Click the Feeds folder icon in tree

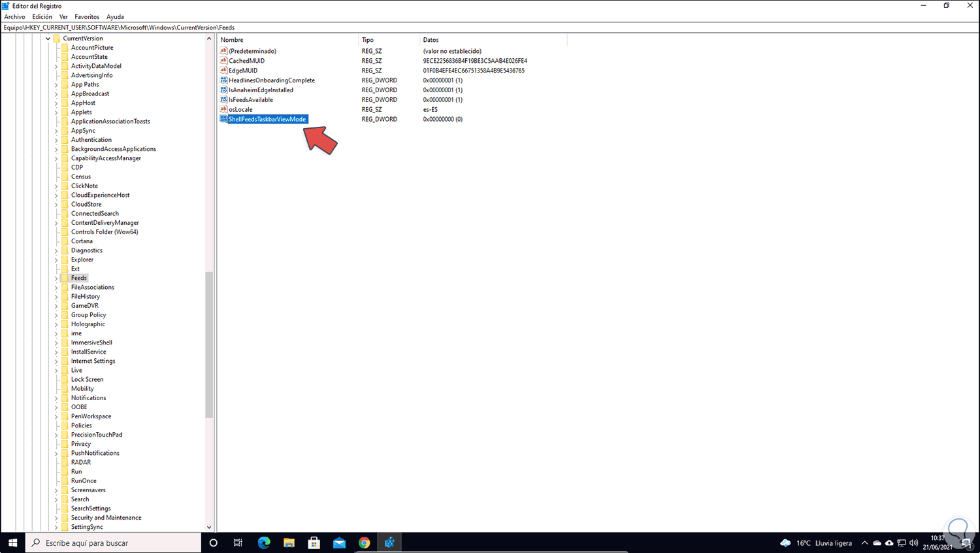tap(65, 278)
